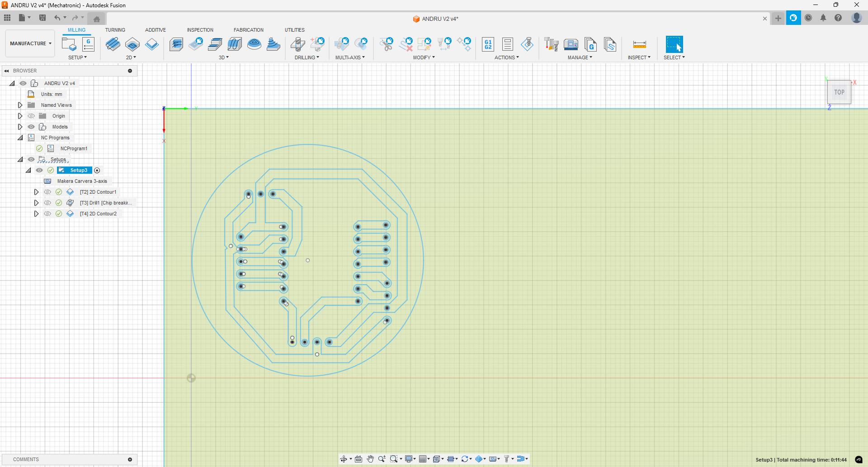Toggle visibility of Setup3
Screen dimensions: 868x467
pos(39,170)
